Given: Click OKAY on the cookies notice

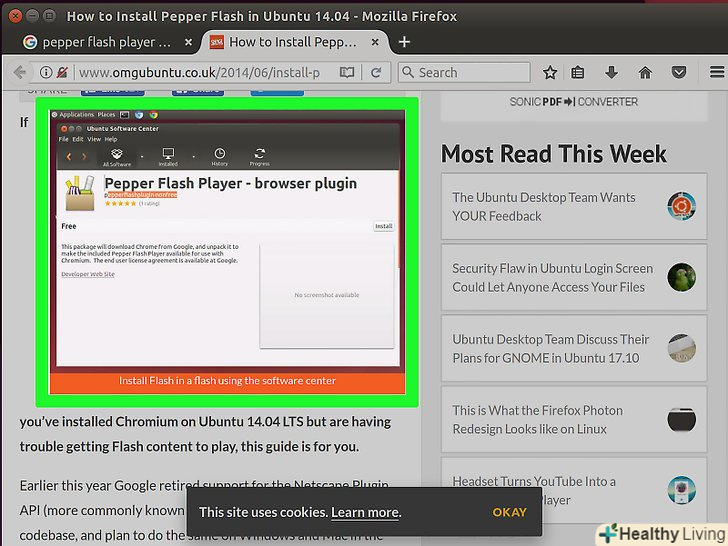Looking at the screenshot, I should (509, 512).
